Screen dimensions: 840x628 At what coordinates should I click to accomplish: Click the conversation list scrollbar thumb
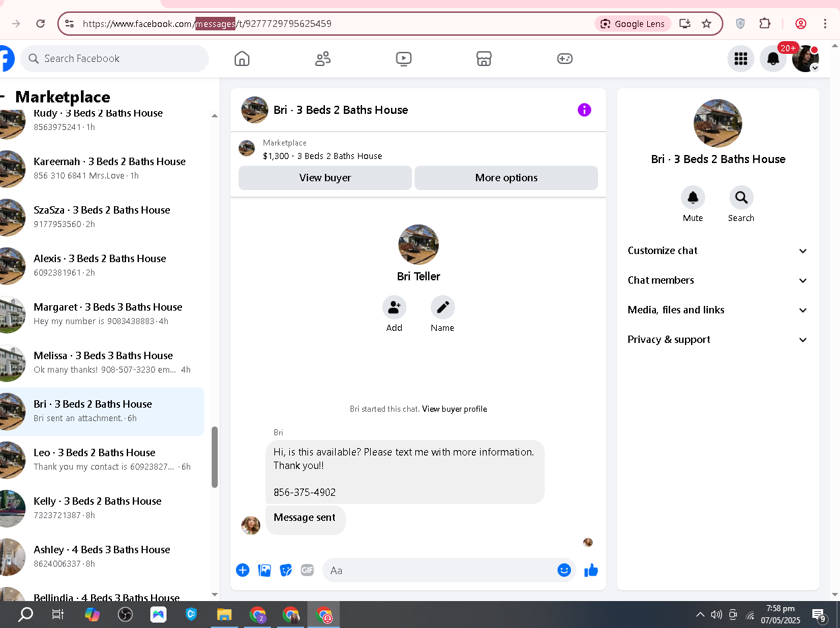[215, 457]
